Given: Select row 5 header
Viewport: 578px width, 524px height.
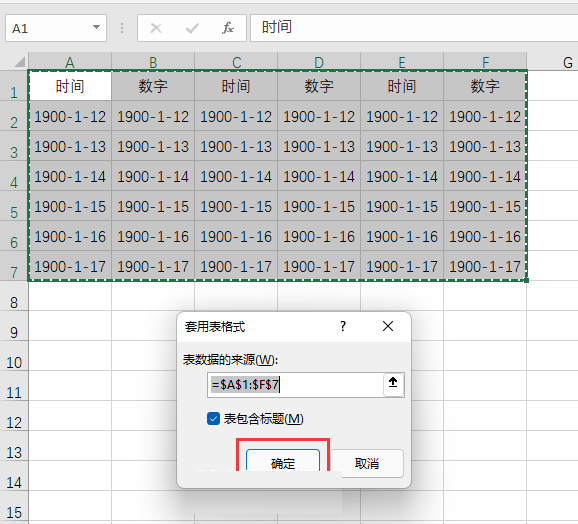Looking at the screenshot, I should coord(14,206).
